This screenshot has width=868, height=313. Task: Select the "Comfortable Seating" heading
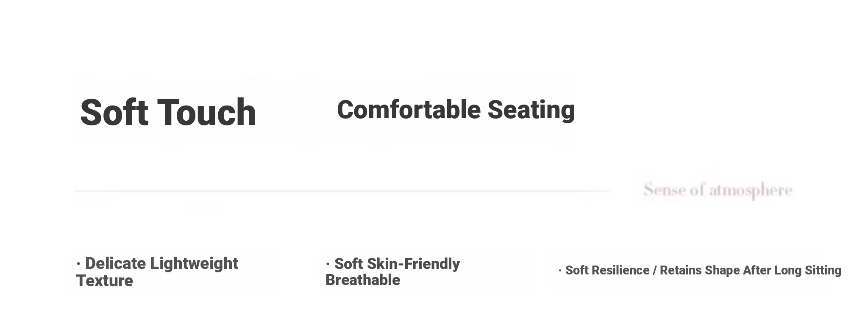click(x=456, y=110)
